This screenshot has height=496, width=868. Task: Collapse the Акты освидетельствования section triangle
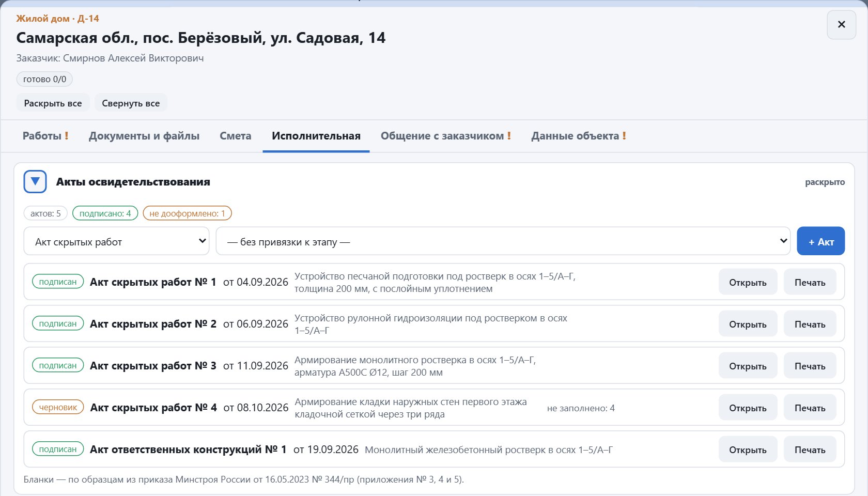click(35, 182)
